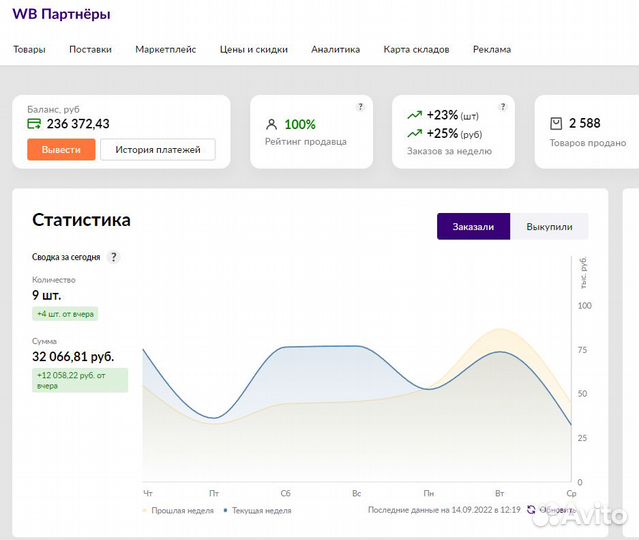Click the Рейтинг продавца label

click(306, 142)
